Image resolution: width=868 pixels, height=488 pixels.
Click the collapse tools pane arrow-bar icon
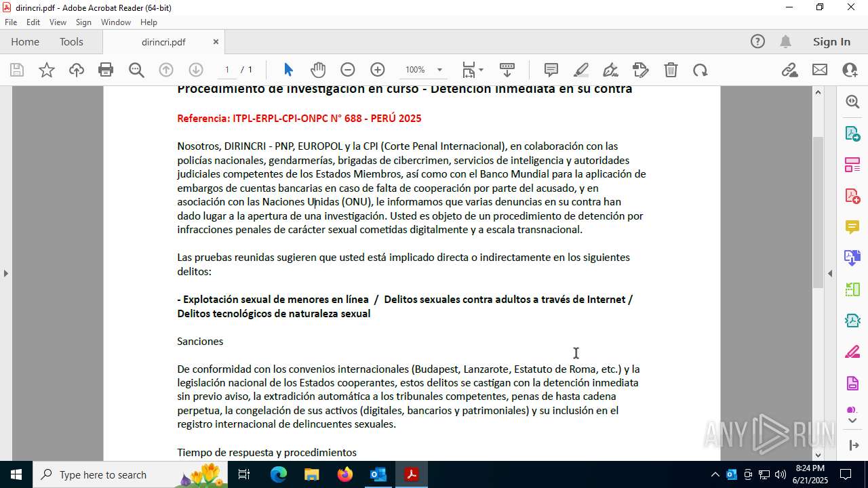click(x=852, y=445)
